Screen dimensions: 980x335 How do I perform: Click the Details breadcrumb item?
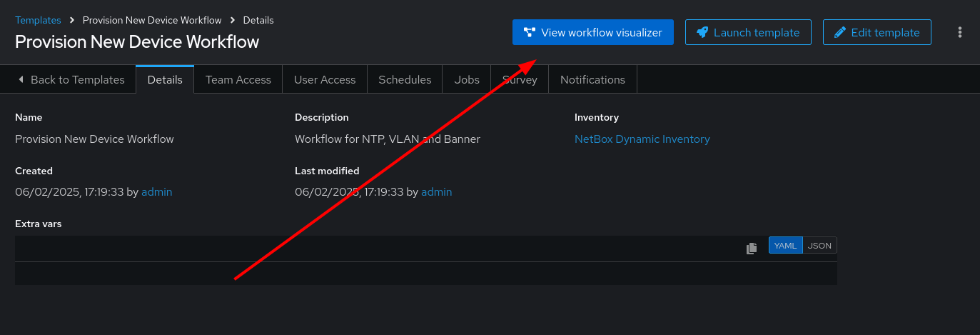258,20
